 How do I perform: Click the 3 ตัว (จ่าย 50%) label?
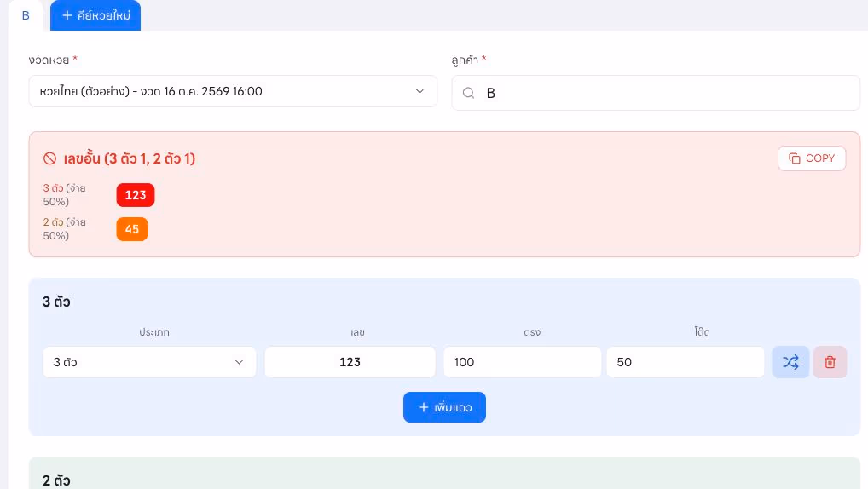coord(65,195)
